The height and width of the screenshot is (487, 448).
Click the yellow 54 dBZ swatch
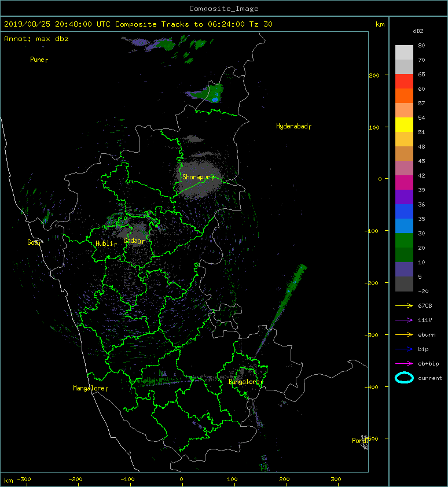[x=404, y=124]
